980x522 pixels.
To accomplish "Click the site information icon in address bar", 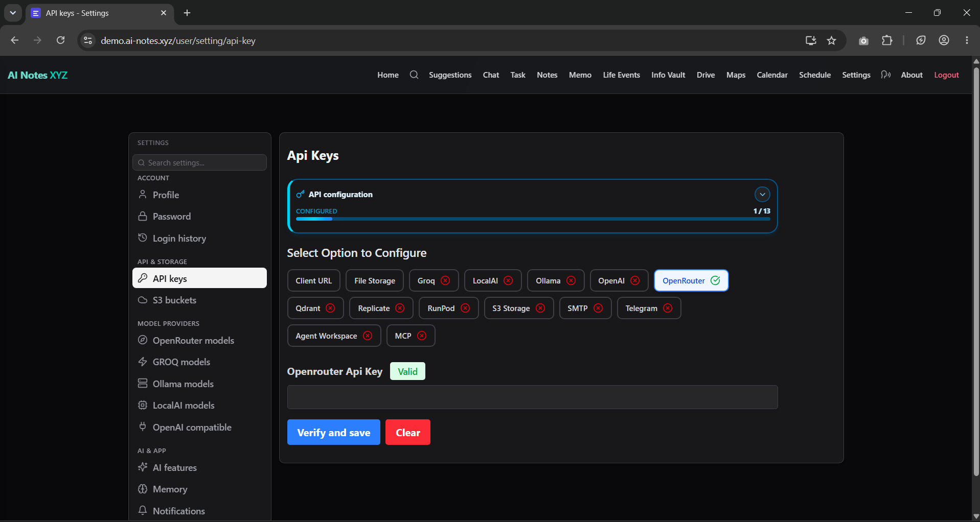I will pos(88,40).
